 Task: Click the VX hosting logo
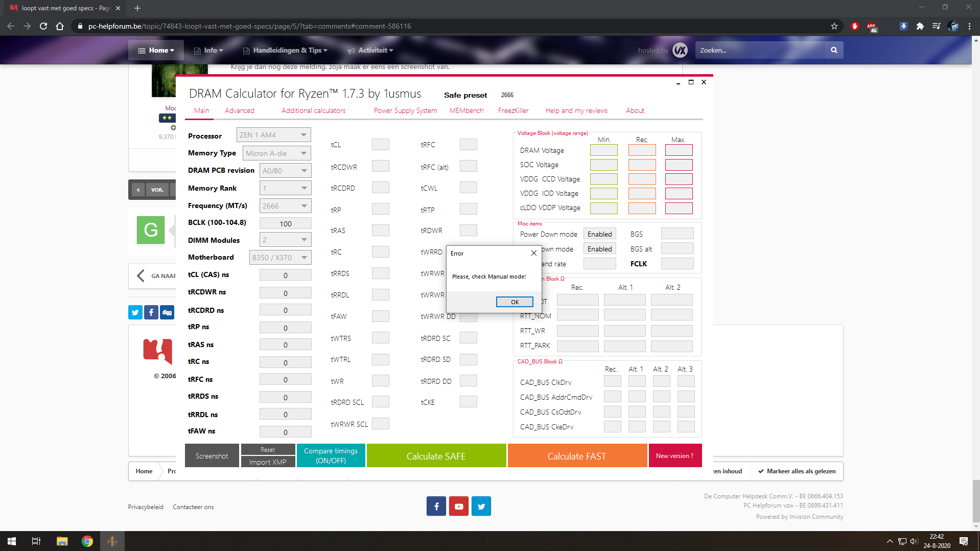click(680, 50)
